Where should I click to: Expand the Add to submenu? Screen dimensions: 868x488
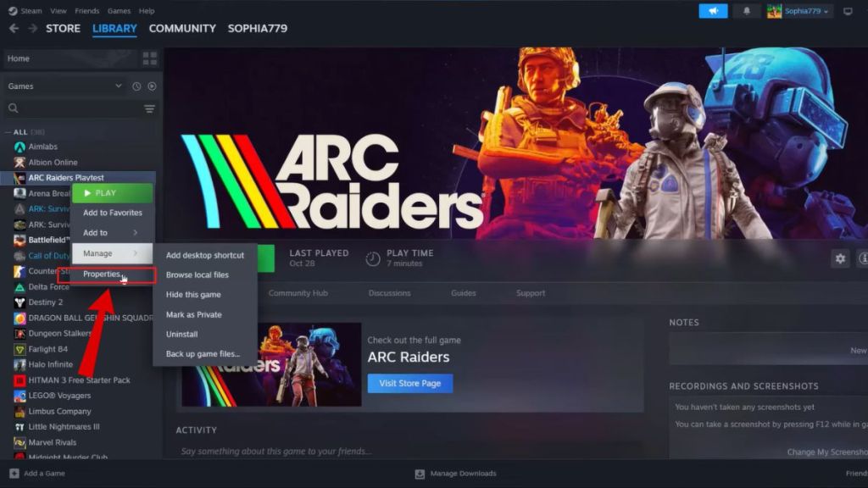(97, 233)
